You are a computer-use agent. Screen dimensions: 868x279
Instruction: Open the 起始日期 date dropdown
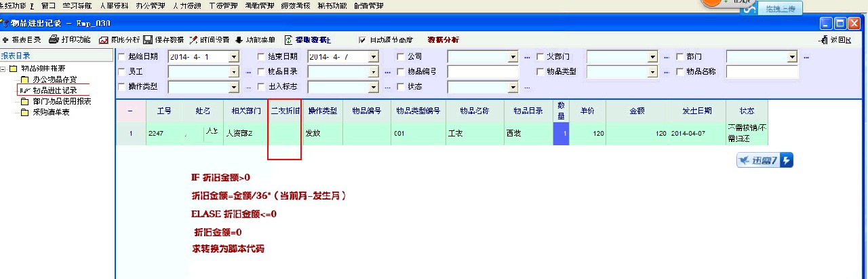tap(234, 56)
